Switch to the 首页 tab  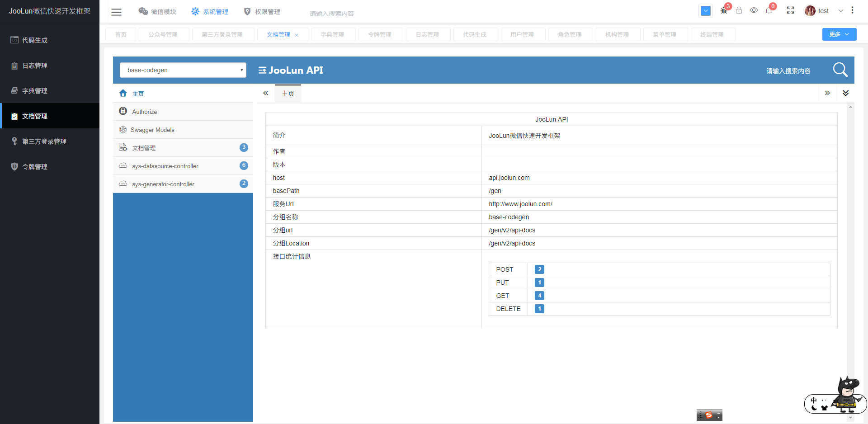click(121, 34)
